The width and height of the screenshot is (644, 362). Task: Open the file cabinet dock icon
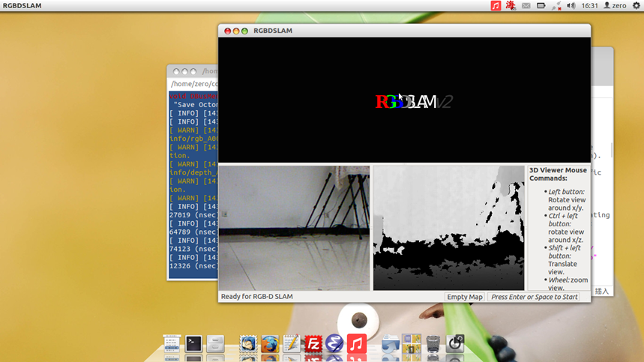pos(215,344)
